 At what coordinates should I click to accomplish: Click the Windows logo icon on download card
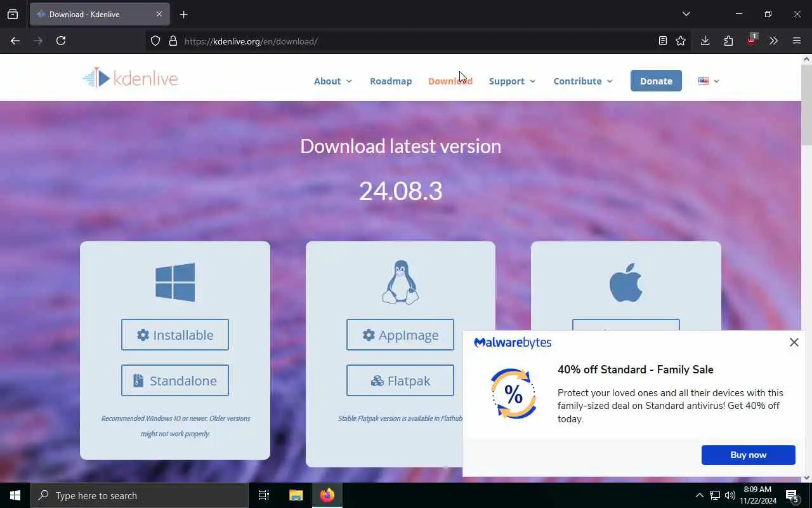click(x=175, y=282)
